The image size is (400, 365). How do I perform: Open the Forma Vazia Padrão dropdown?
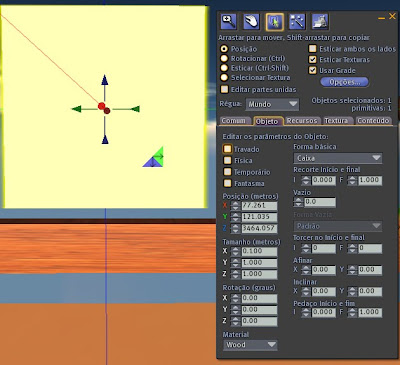(338, 226)
